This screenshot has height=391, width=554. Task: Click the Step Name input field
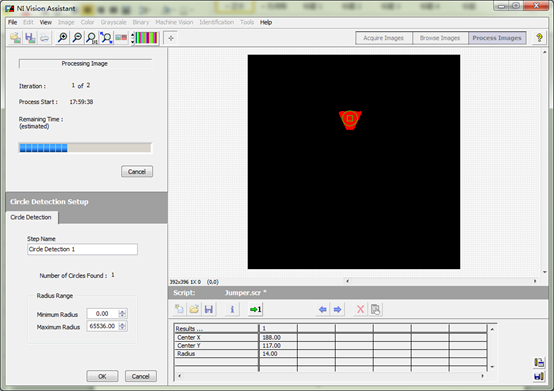82,249
